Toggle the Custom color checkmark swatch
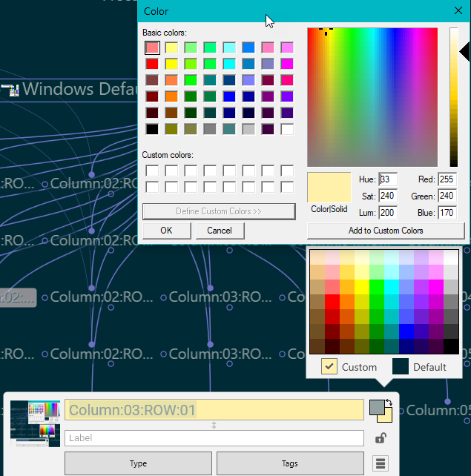Viewport: 471px width, 476px height. point(329,366)
